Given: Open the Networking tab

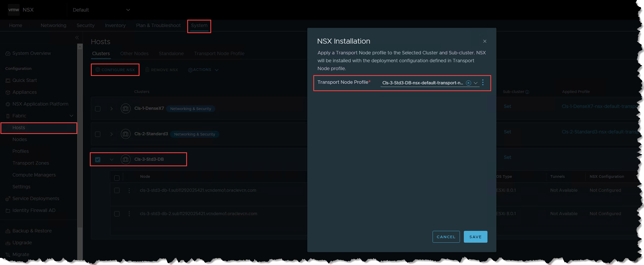Looking at the screenshot, I should click(53, 25).
